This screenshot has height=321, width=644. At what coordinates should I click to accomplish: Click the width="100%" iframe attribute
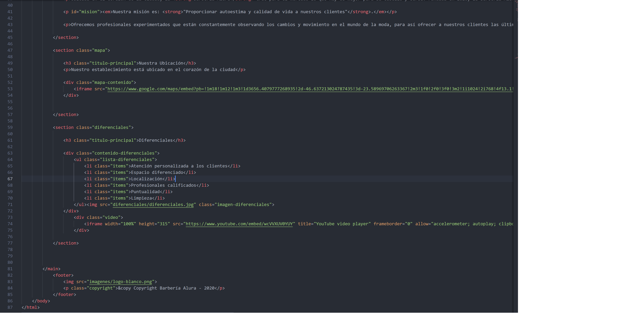tap(120, 224)
